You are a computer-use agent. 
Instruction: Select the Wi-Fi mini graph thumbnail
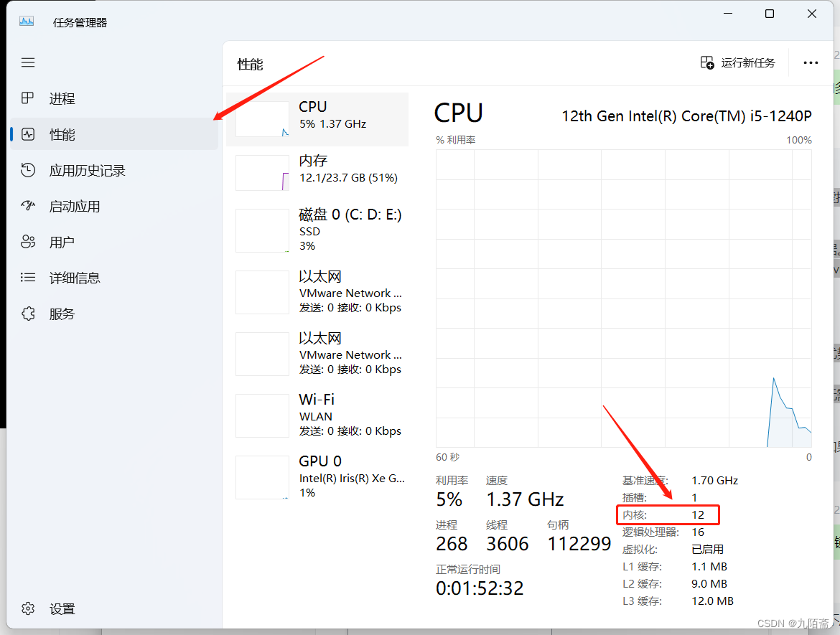point(263,415)
